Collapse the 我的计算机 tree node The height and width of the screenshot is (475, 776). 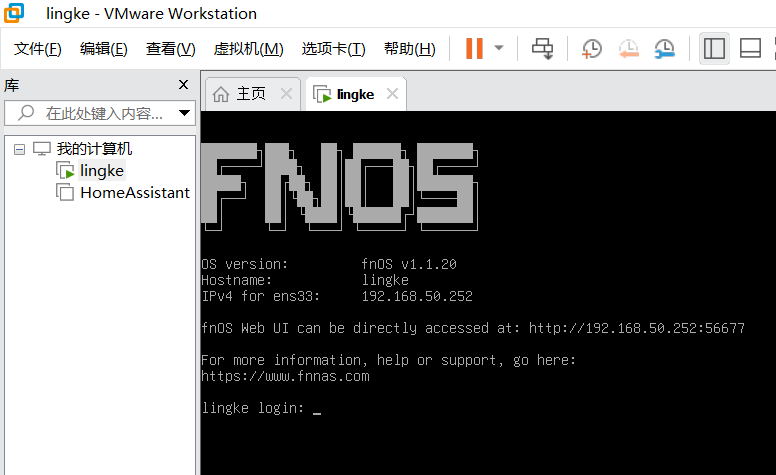pos(19,149)
